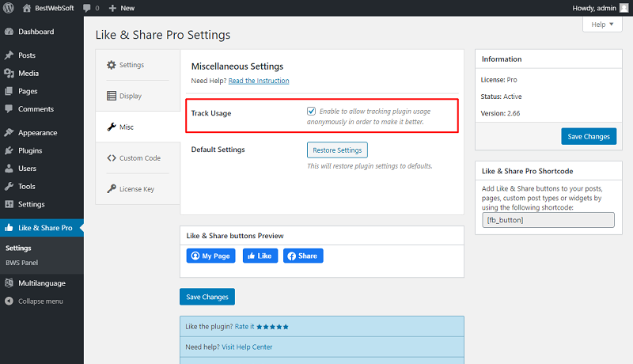Click the gear icon of Settings tab

(x=112, y=65)
